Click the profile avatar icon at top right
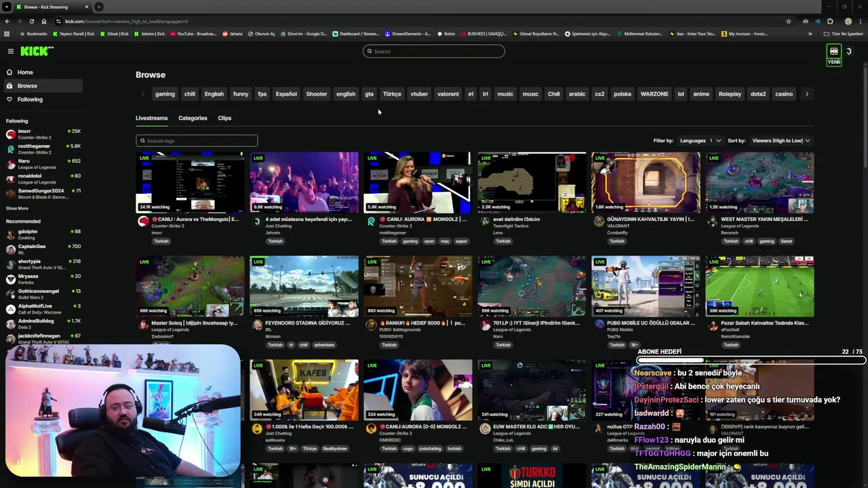Screen dimensions: 868x488 tap(850, 52)
